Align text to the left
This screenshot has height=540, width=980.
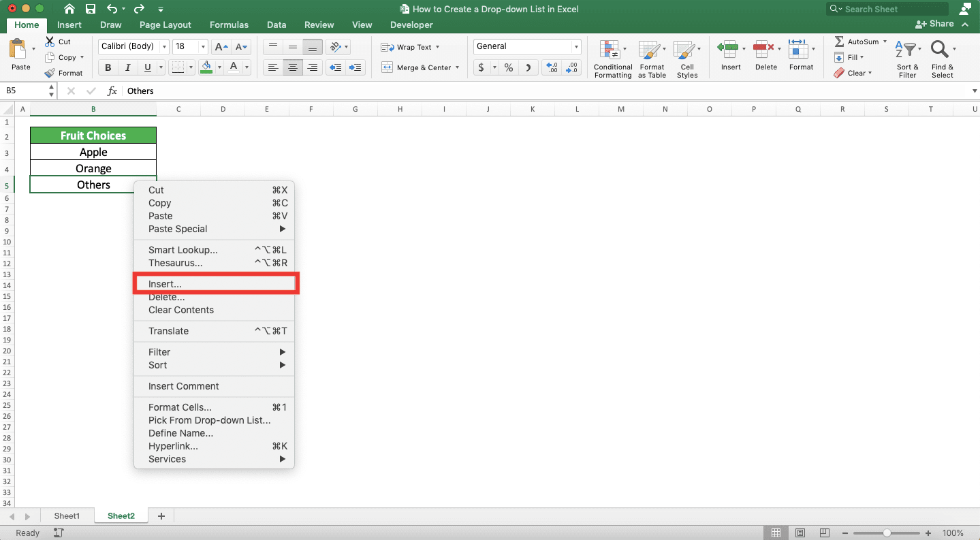pyautogui.click(x=273, y=67)
